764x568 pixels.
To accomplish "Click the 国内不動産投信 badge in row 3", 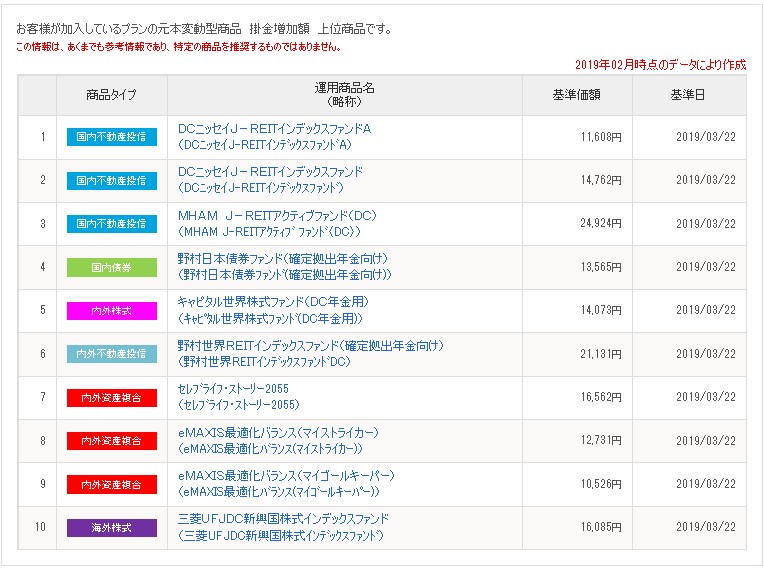I will tap(112, 224).
